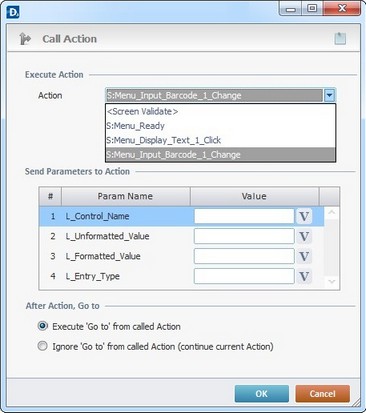
Task: Click the clipboard notes icon in header
Action: point(340,39)
